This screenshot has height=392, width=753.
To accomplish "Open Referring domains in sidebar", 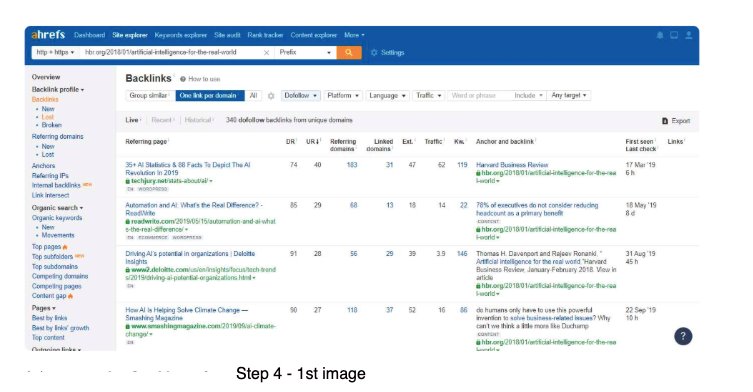I will (57, 136).
